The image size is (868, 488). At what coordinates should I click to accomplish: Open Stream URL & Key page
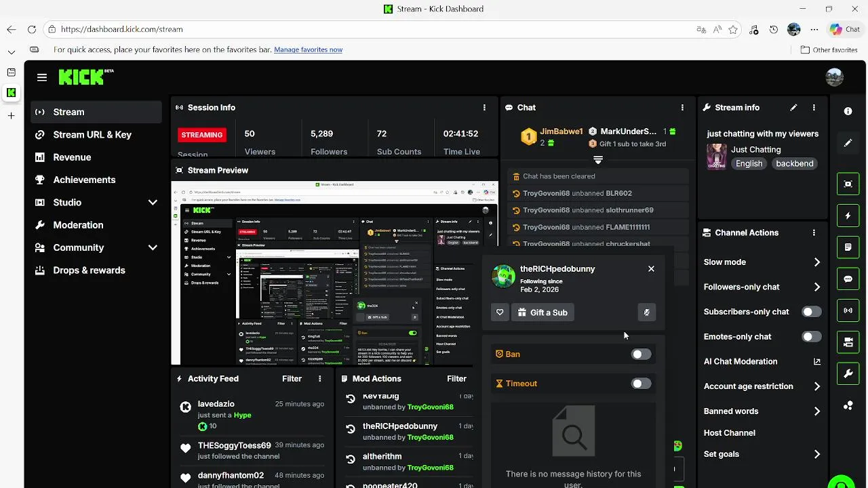coord(96,135)
